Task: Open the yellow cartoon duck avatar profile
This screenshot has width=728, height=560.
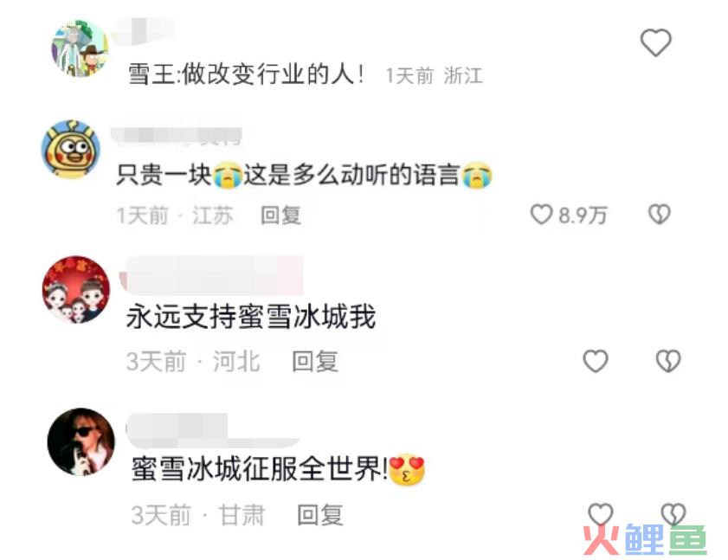Action: tap(71, 149)
